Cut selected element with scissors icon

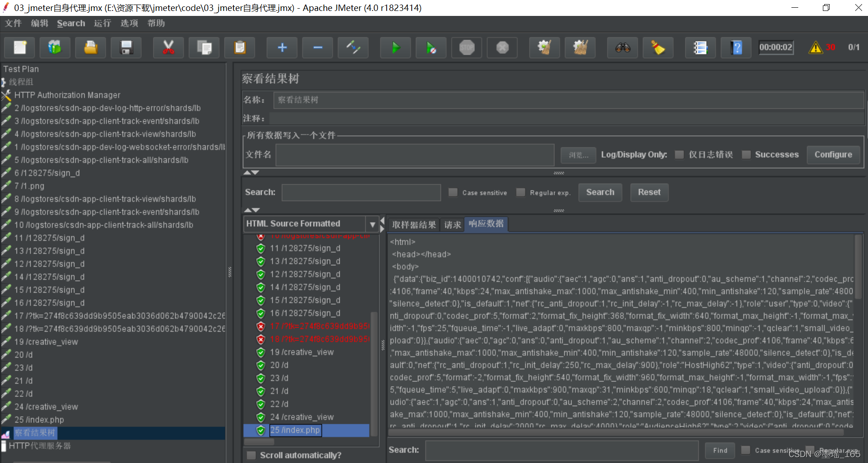coord(169,47)
